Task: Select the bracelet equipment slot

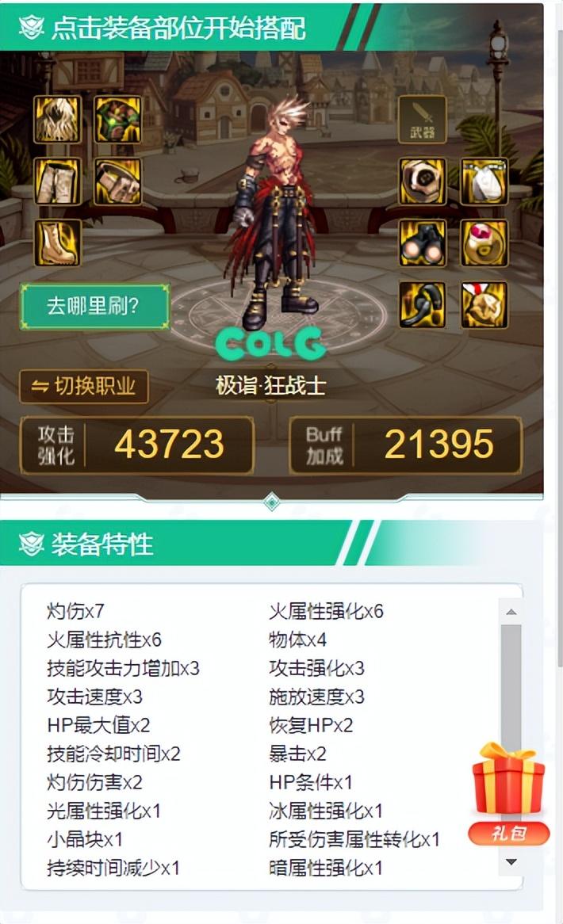Action: (423, 181)
